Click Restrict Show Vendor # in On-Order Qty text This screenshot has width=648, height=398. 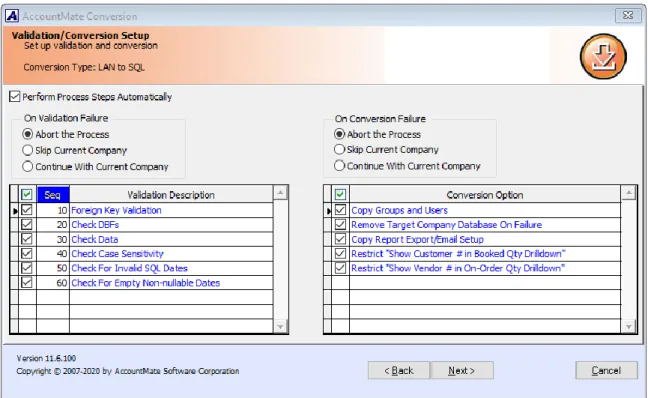coord(457,268)
